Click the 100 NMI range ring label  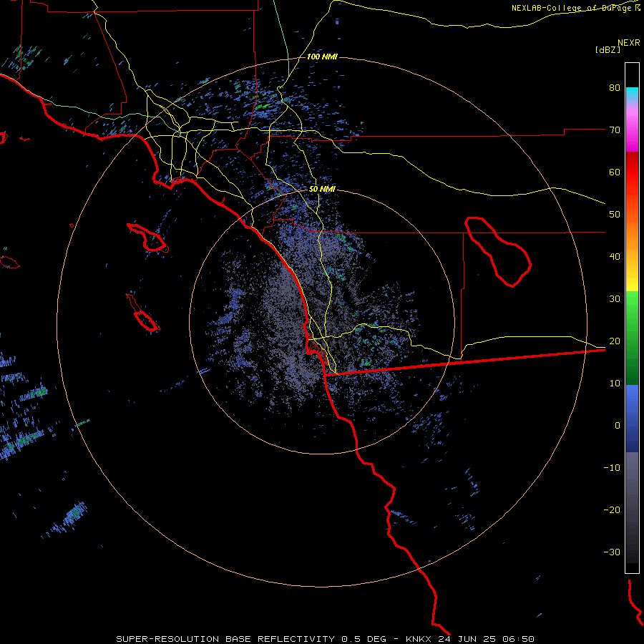click(322, 57)
